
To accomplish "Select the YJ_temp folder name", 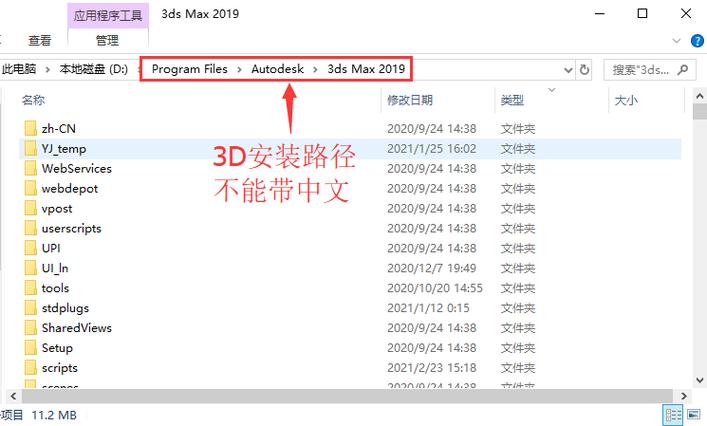I will click(x=64, y=149).
